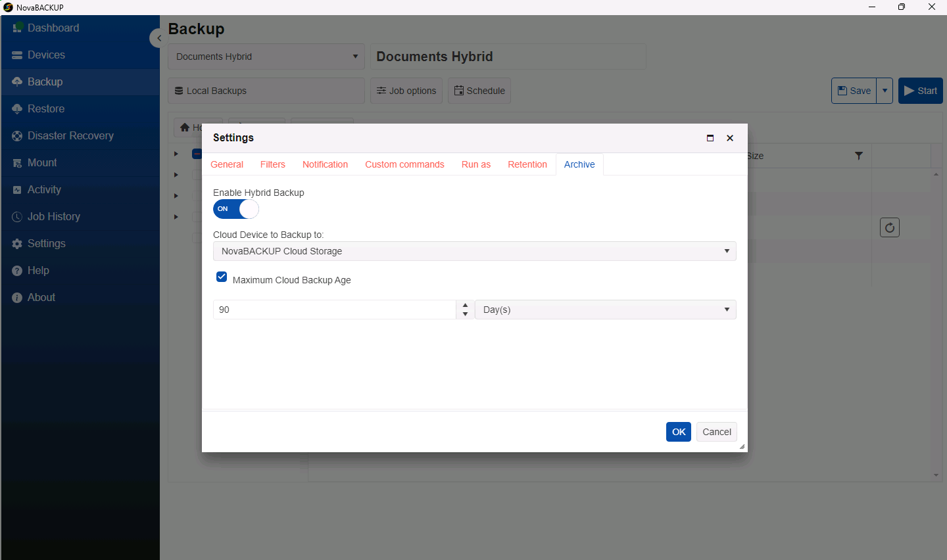Open the Day(s) unit dropdown
This screenshot has width=947, height=560.
click(x=606, y=310)
